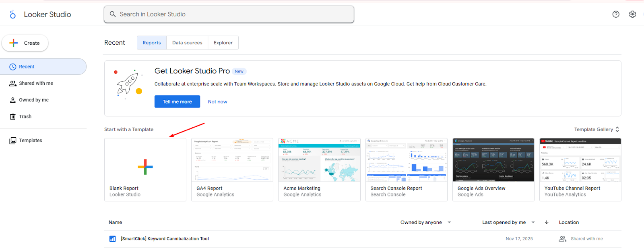The width and height of the screenshot is (644, 252).
Task: Open the help question mark icon
Action: click(616, 14)
